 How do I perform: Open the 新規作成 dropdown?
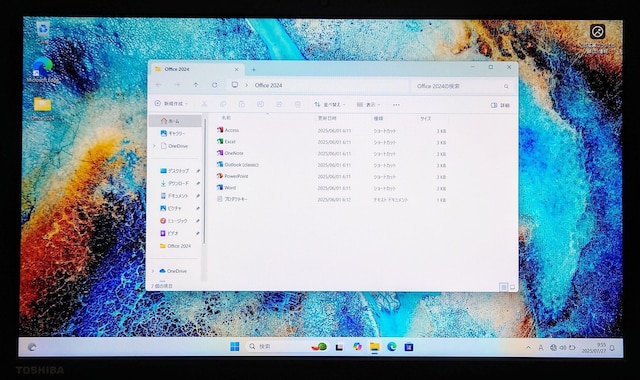171,104
